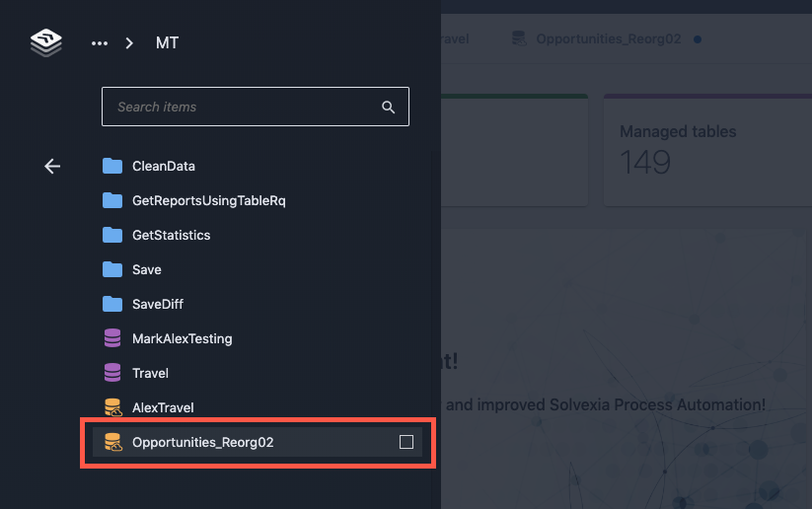Click the Opportunities_Reorg02 tab database icon
Viewport: 812px width, 509px height.
pyautogui.click(x=519, y=39)
